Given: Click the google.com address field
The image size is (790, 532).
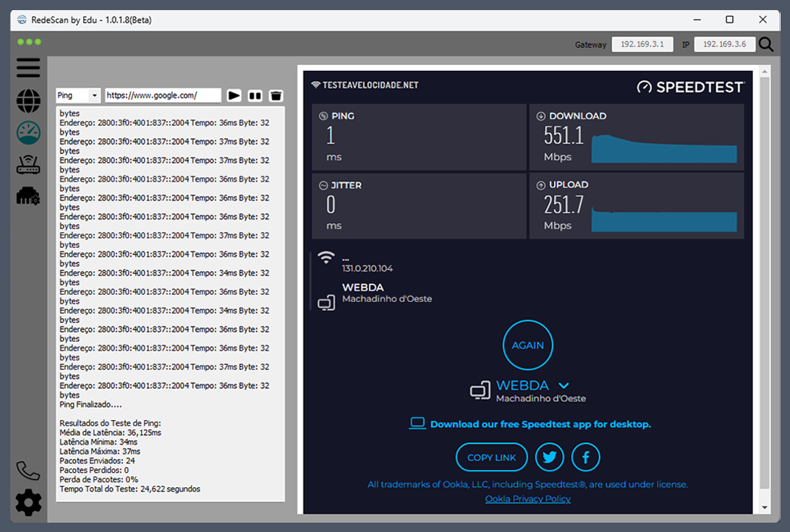Looking at the screenshot, I should point(163,95).
